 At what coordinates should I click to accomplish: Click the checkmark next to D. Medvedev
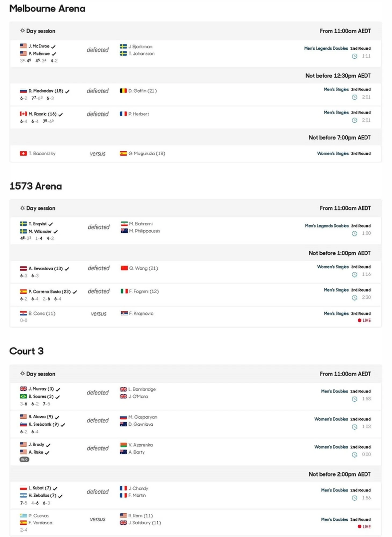(67, 91)
